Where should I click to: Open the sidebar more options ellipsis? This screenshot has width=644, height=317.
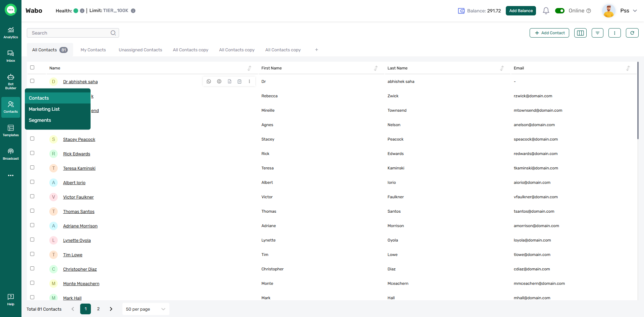11,175
